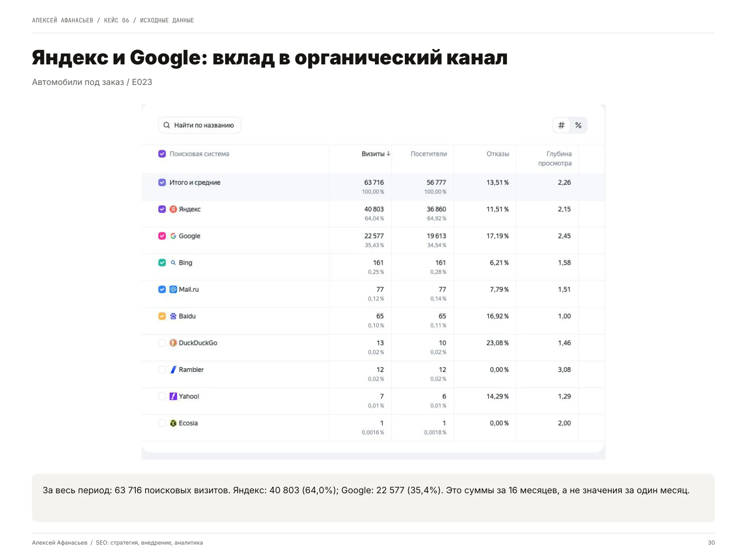This screenshot has width=747, height=560.
Task: Switch to percent (%) view
Action: point(578,125)
